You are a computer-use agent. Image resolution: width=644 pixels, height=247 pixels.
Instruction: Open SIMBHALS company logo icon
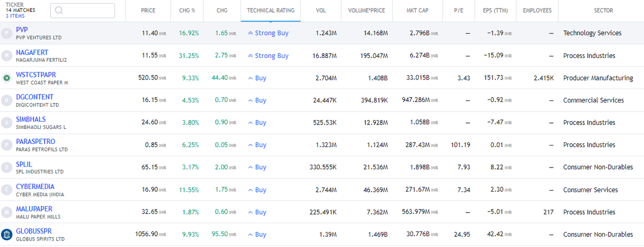[6, 123]
